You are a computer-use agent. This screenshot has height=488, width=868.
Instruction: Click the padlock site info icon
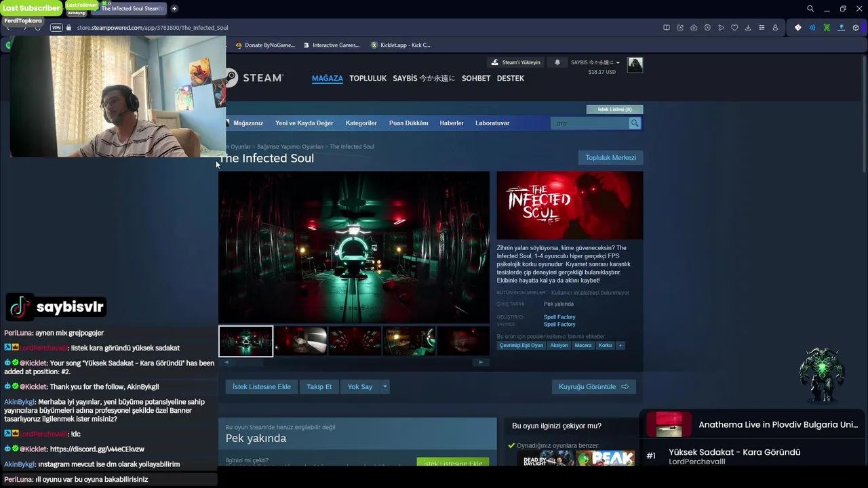(x=69, y=28)
